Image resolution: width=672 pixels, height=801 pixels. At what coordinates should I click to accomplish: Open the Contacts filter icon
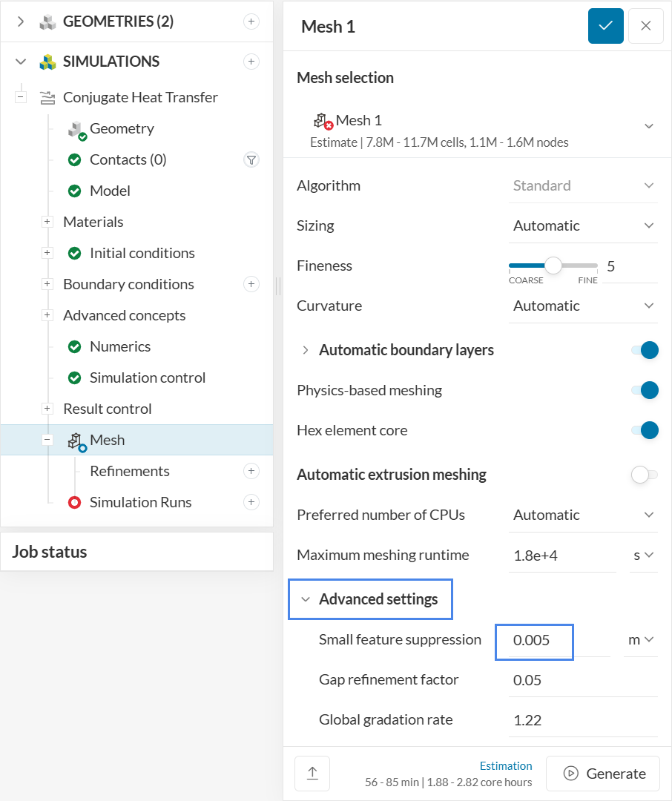pyautogui.click(x=251, y=159)
